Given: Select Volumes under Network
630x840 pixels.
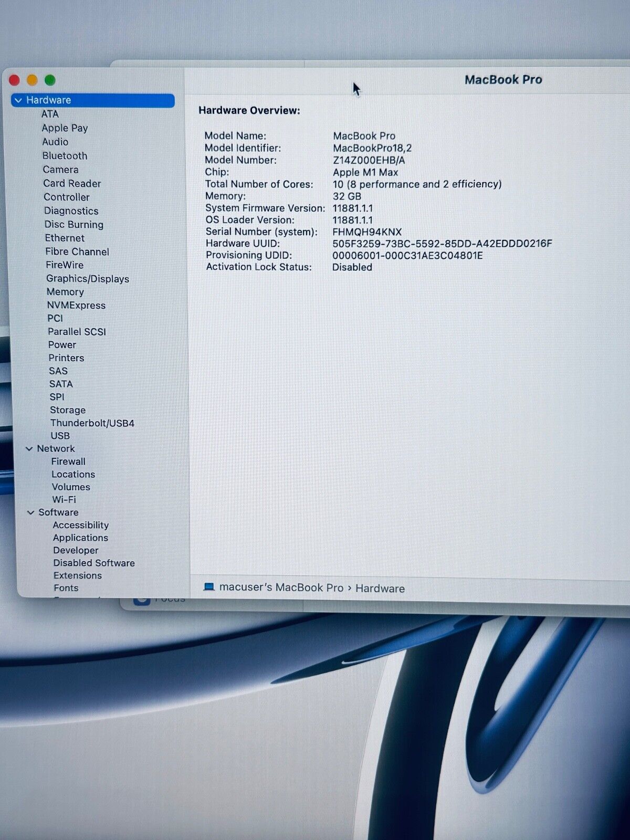Looking at the screenshot, I should tap(71, 487).
